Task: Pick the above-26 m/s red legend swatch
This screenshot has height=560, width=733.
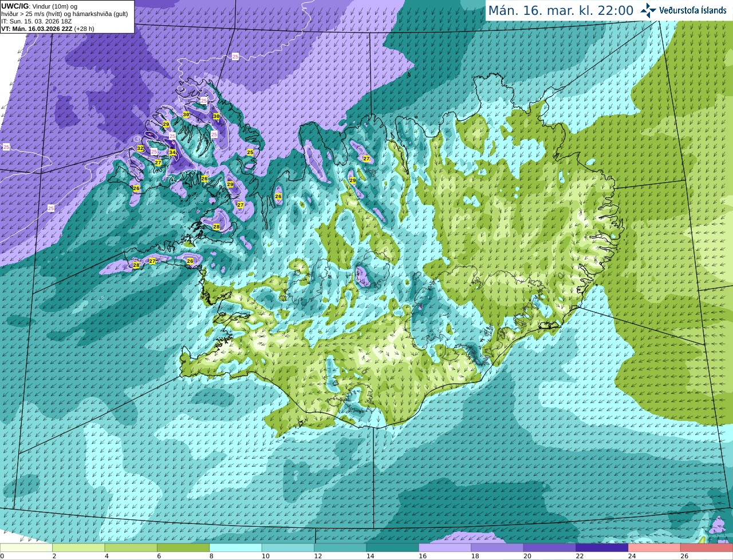Action: click(707, 547)
